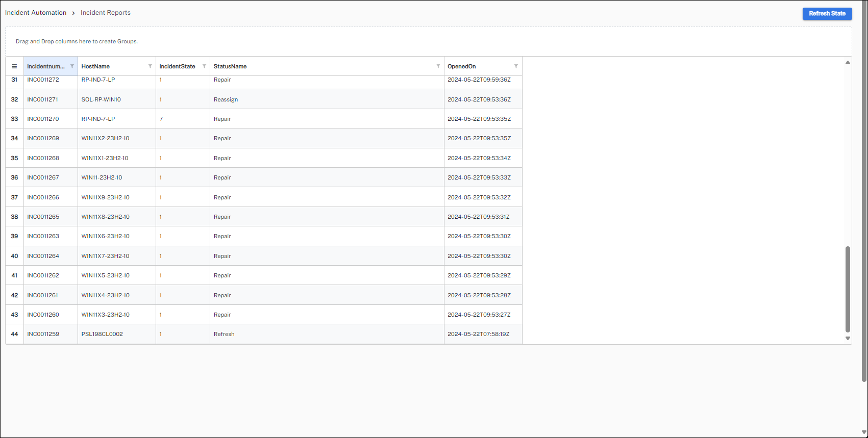Viewport: 868px width, 438px height.
Task: Click the grid vertical scrollbar thumb
Action: pos(848,288)
